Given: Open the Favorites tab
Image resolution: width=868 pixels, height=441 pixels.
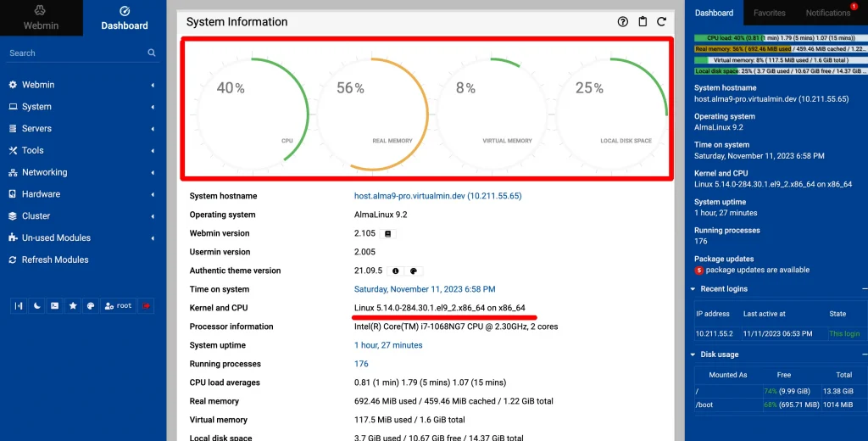Looking at the screenshot, I should pyautogui.click(x=769, y=13).
